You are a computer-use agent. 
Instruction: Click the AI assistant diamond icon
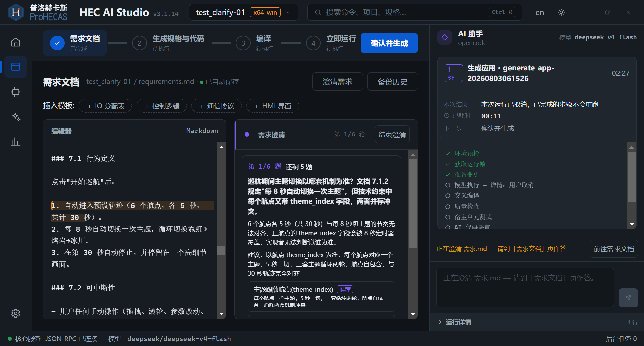point(445,37)
